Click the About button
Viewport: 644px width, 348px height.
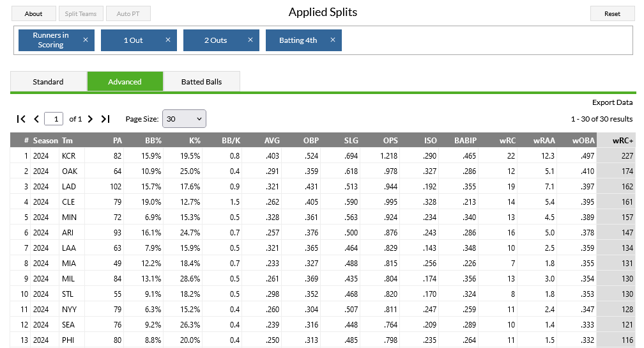click(33, 13)
